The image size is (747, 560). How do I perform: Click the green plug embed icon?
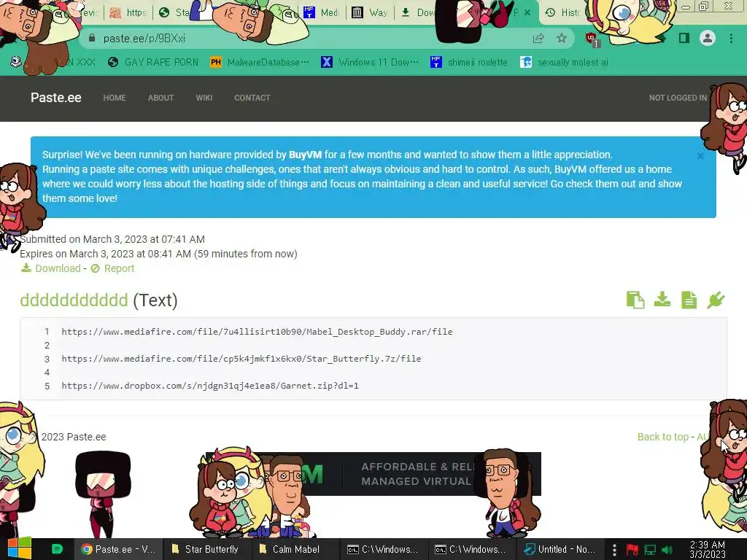pos(716,300)
